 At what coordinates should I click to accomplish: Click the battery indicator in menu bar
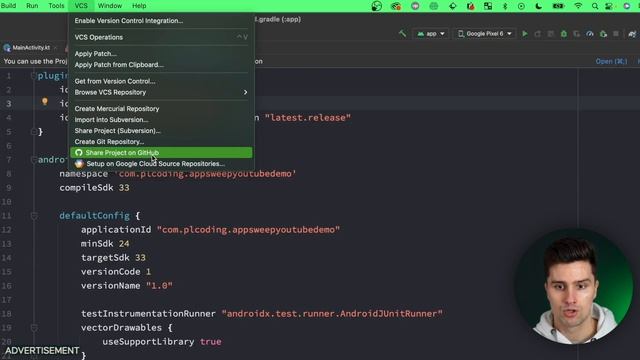coord(558,6)
